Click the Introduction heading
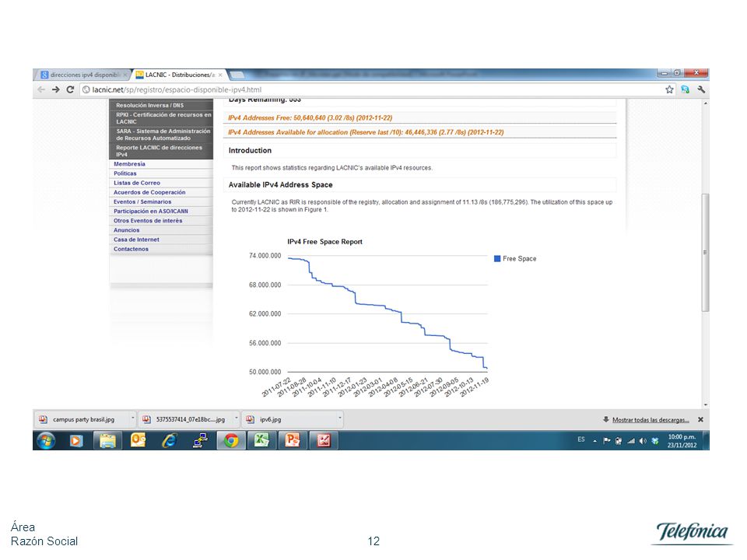 pyautogui.click(x=250, y=150)
